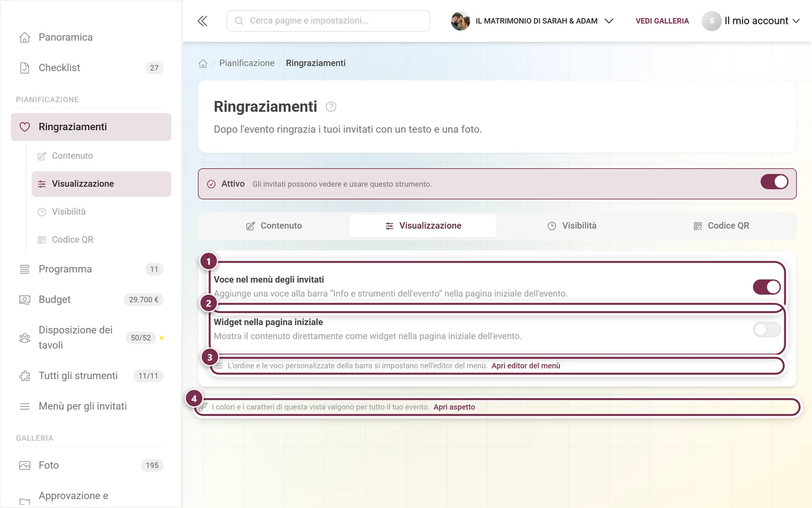Viewport: 812px width, 508px height.
Task: Click the Foto image icon in sidebar
Action: pos(25,466)
